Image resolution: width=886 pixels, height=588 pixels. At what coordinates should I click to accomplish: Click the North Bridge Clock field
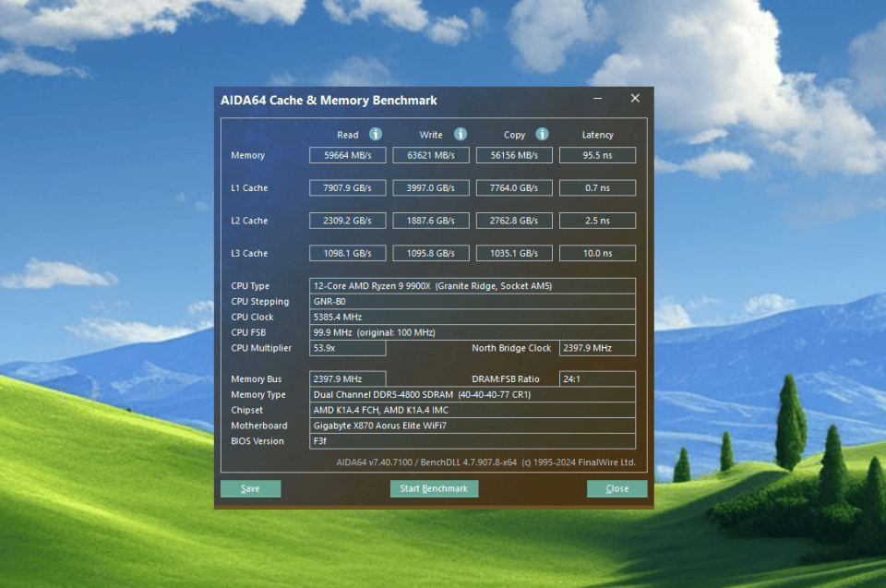pos(597,348)
